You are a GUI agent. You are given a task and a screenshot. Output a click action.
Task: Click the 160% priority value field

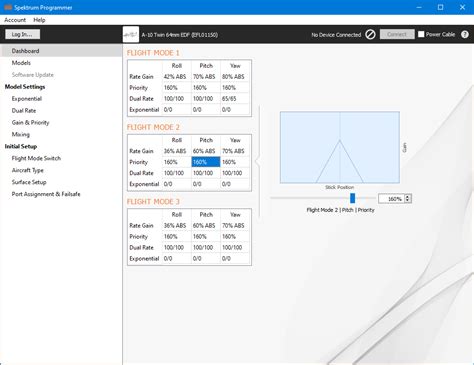coord(391,199)
